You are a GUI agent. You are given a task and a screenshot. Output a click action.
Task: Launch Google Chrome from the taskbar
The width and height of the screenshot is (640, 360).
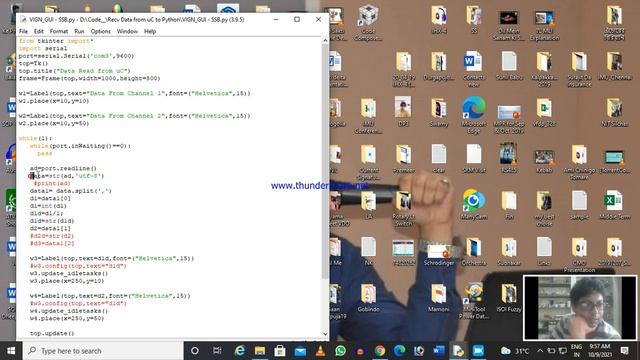click(380, 351)
